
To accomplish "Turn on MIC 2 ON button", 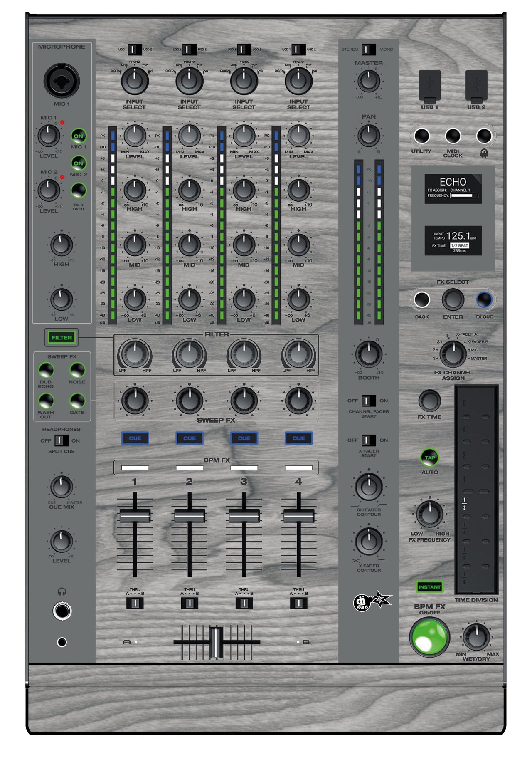I will click(x=79, y=163).
